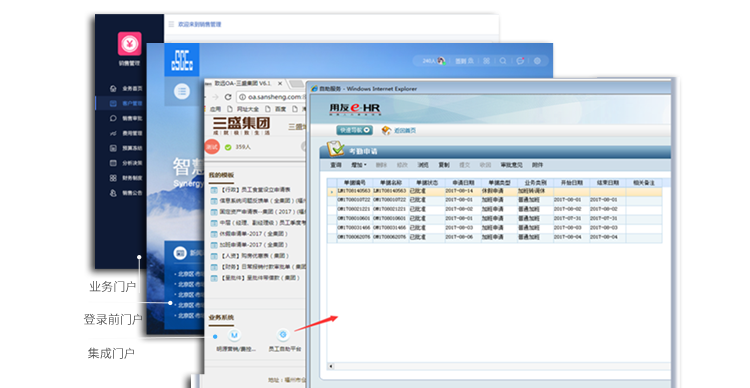Screen dimensions: 750x388
Task: Expand the 增加 dropdown in toolbar
Action: point(359,165)
